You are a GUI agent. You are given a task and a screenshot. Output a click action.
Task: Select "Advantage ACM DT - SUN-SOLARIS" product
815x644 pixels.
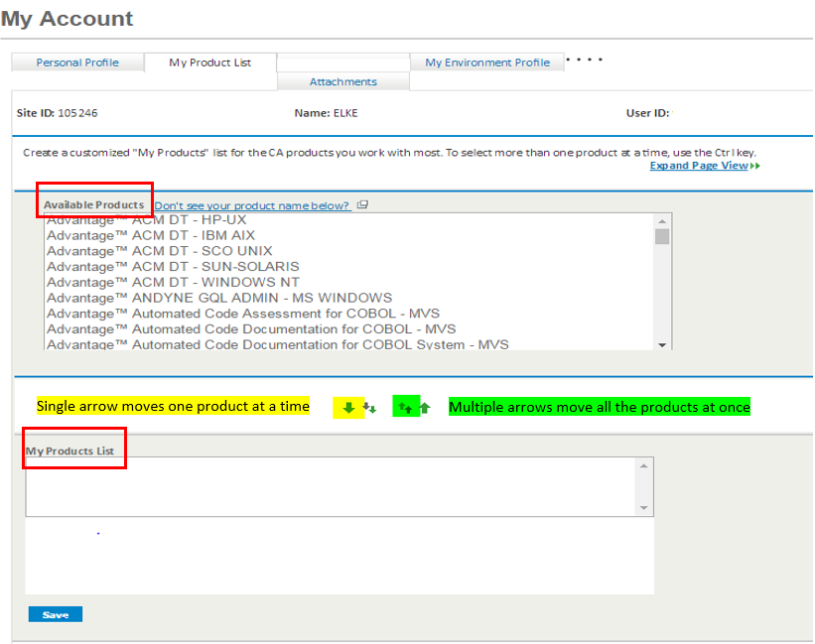(x=349, y=266)
